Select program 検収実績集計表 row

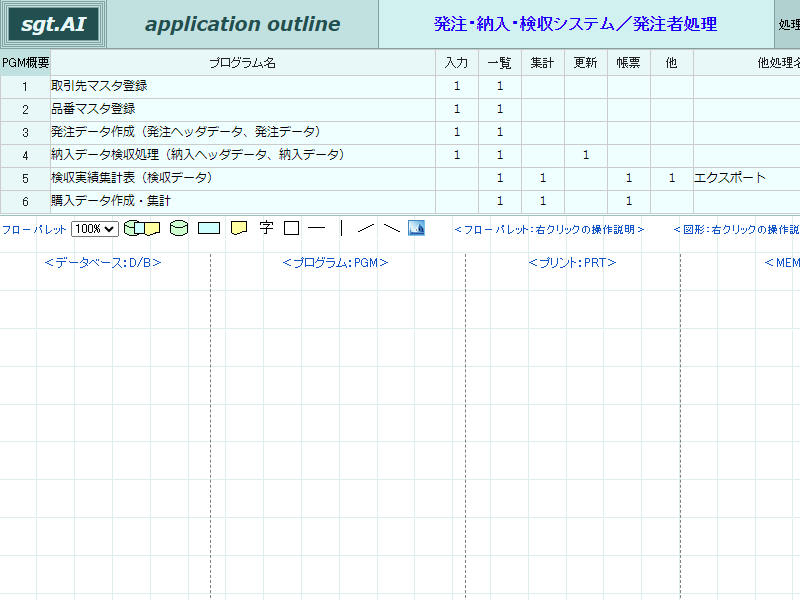click(243, 178)
